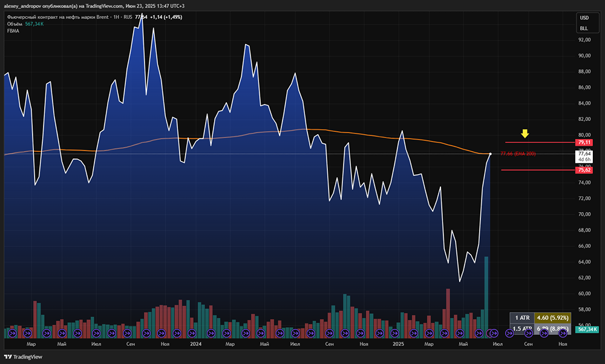Select the yellow down-arrow drawing on chart
This screenshot has width=605, height=364.
[525, 134]
